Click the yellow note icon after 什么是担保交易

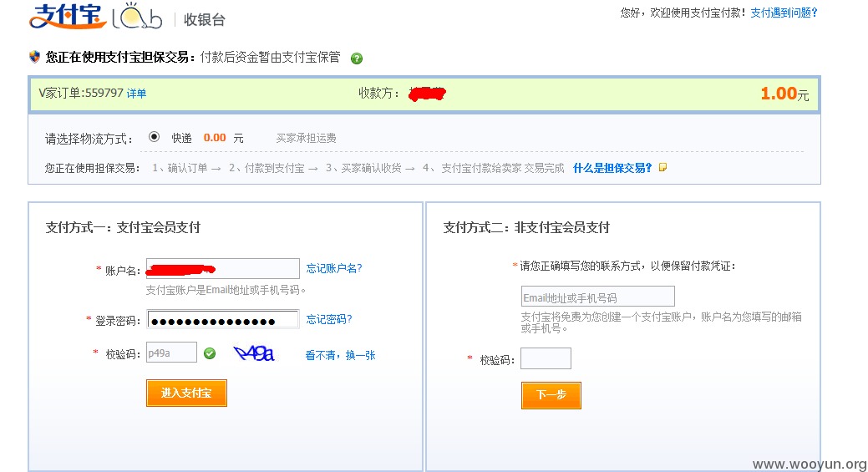tap(662, 167)
